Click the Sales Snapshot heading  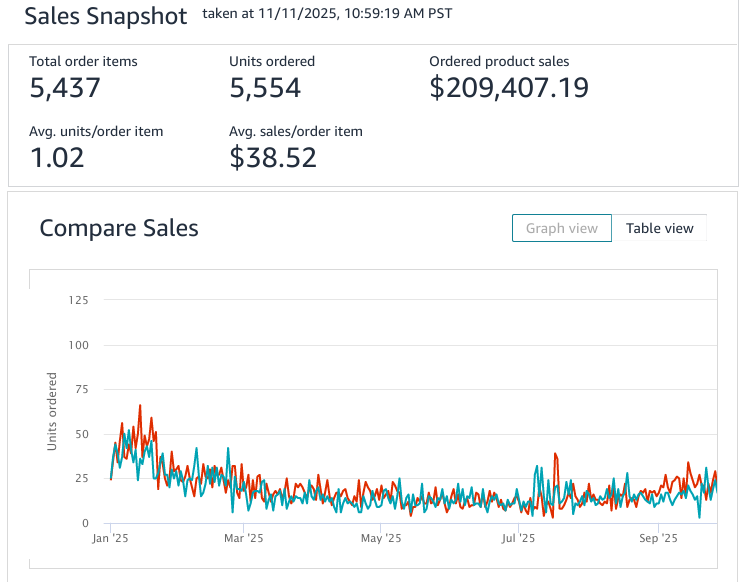click(x=105, y=16)
